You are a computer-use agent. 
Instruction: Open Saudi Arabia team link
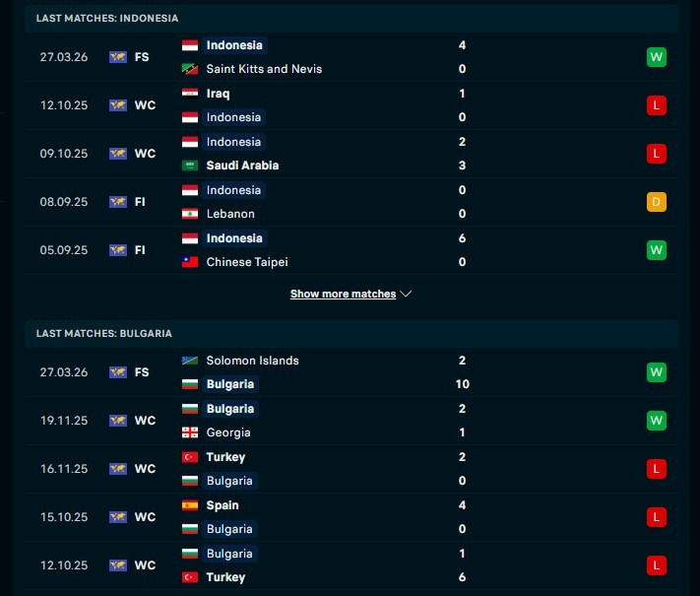[242, 166]
